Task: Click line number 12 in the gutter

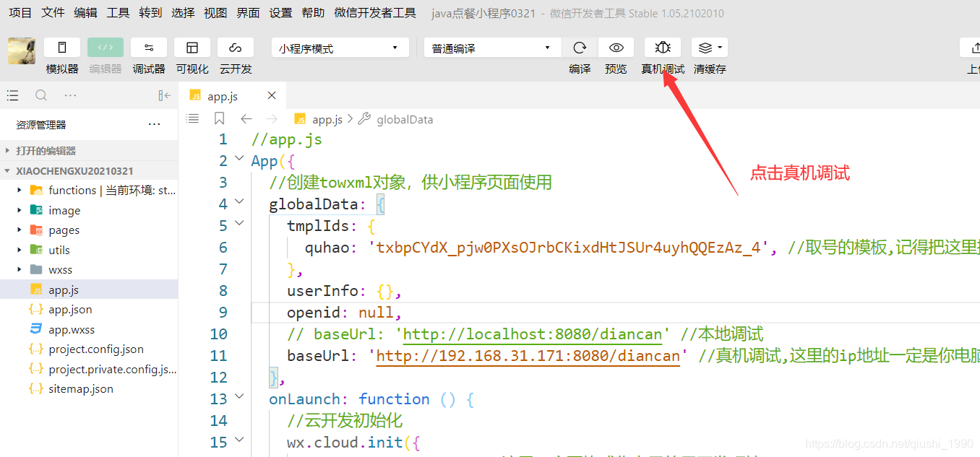Action: [x=218, y=378]
